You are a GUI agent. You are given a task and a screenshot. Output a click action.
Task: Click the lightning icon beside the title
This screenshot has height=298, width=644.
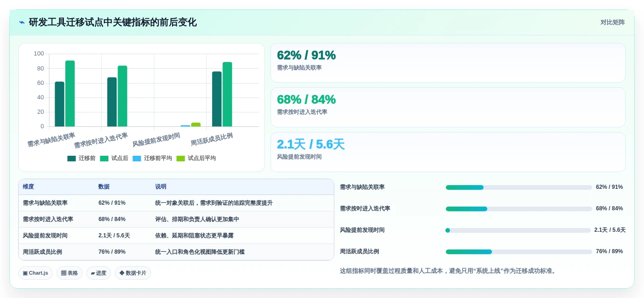click(x=22, y=22)
